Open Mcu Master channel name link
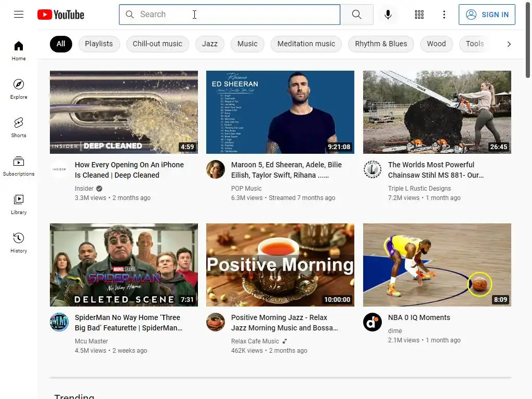The width and height of the screenshot is (532, 399). tap(91, 341)
